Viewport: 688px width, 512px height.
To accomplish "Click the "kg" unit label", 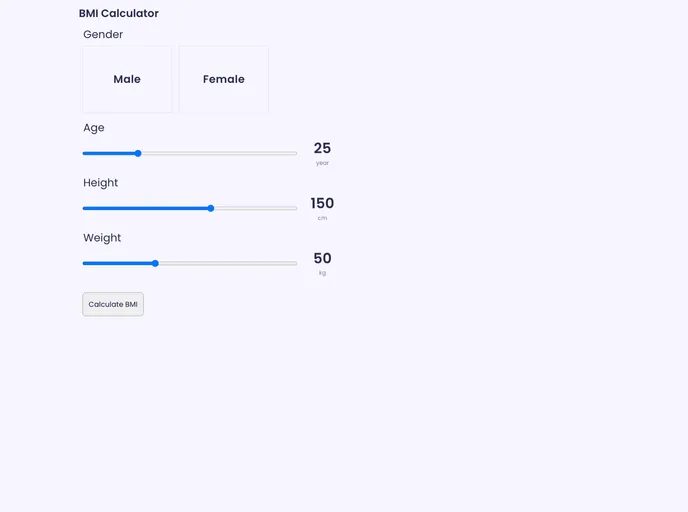I will pyautogui.click(x=322, y=273).
